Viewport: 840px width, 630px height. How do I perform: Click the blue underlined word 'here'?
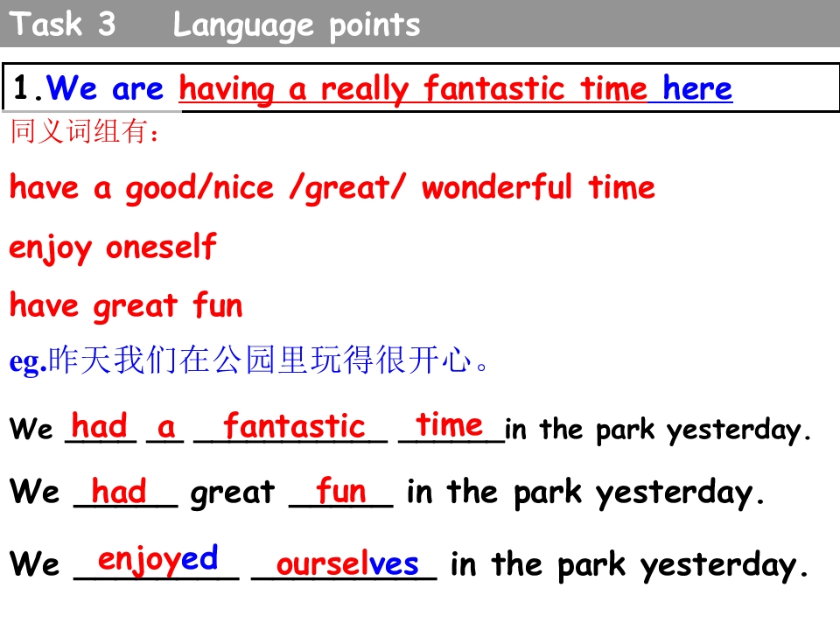pyautogui.click(x=696, y=88)
